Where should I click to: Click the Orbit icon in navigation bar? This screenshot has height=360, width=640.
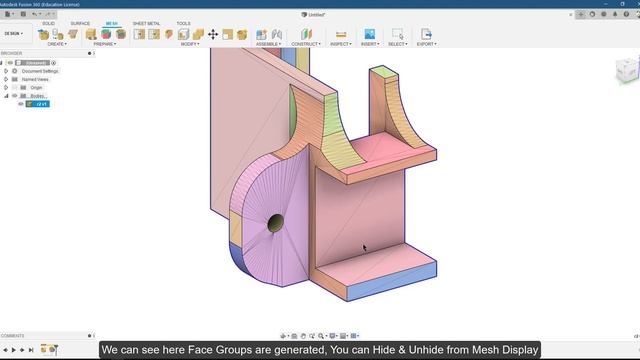(283, 336)
